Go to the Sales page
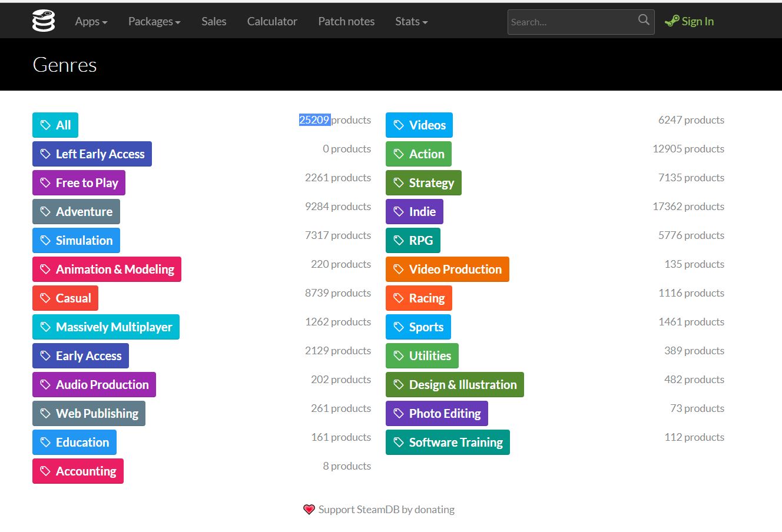Image resolution: width=782 pixels, height=532 pixels. (214, 21)
